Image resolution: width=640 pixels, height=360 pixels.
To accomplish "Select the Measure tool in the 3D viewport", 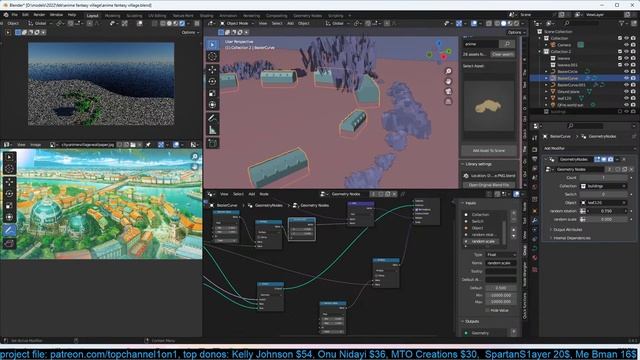I will pos(212,130).
